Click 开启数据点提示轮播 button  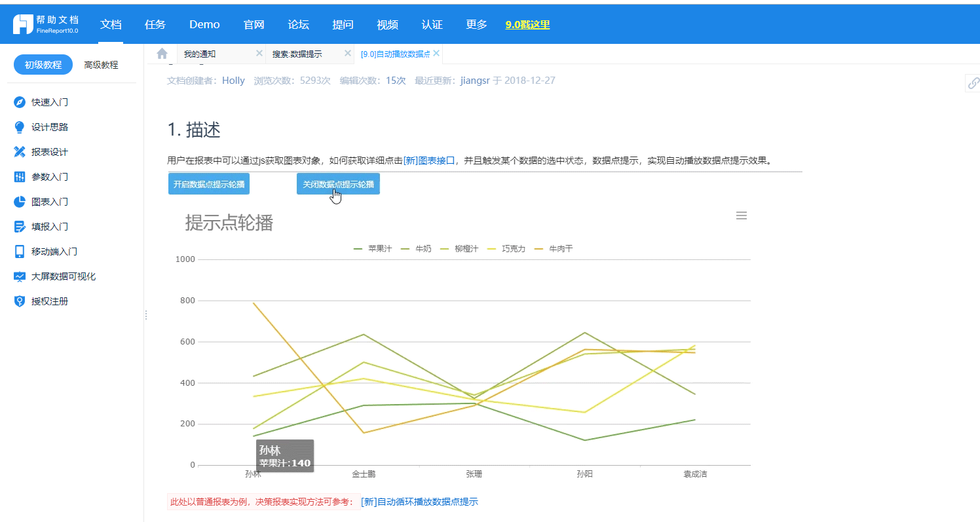[x=209, y=184]
